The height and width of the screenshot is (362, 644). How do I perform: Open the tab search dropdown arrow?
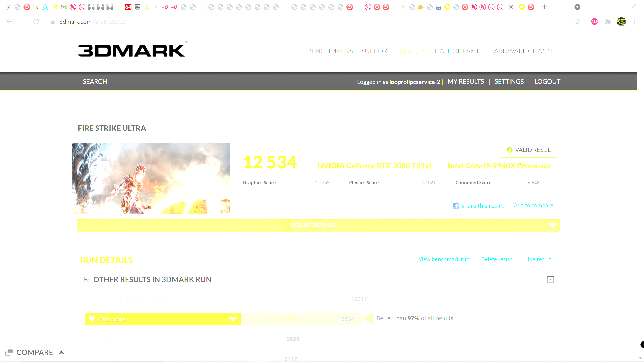coord(577,7)
